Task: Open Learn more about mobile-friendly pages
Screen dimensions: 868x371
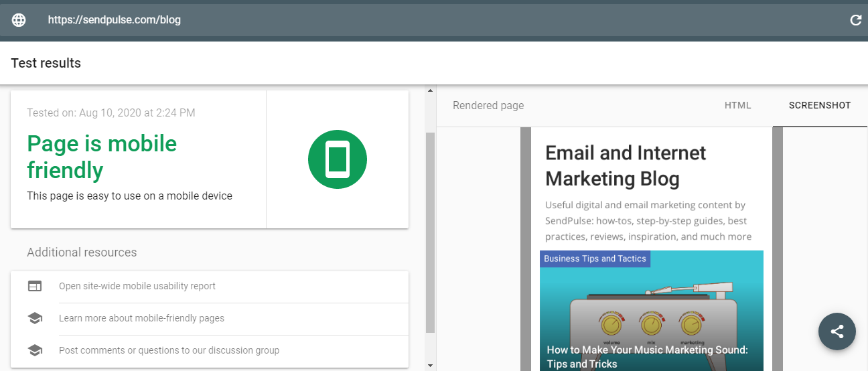Action: [141, 318]
